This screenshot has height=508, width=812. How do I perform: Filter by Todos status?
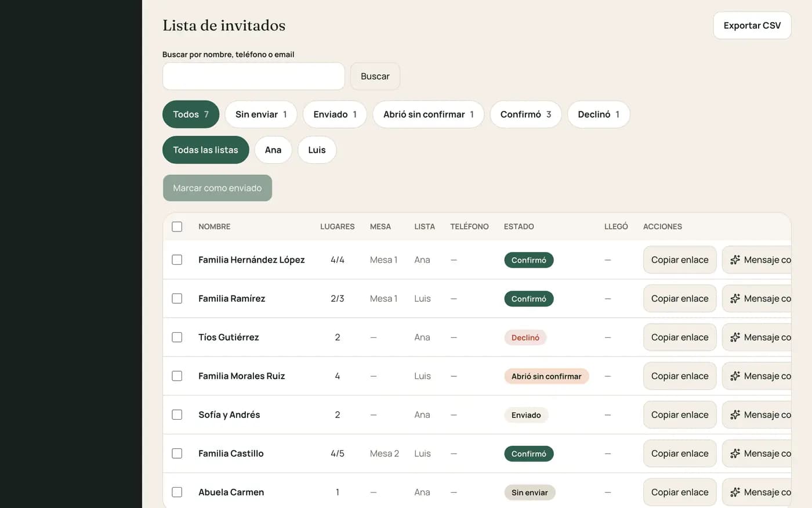191,114
